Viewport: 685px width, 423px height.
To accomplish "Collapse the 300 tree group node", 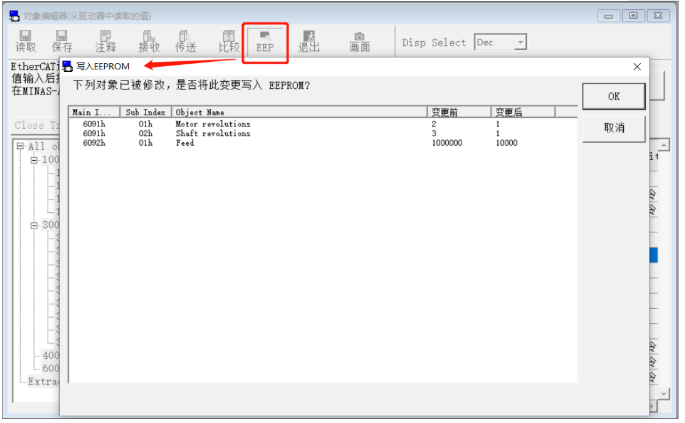I will (x=34, y=225).
